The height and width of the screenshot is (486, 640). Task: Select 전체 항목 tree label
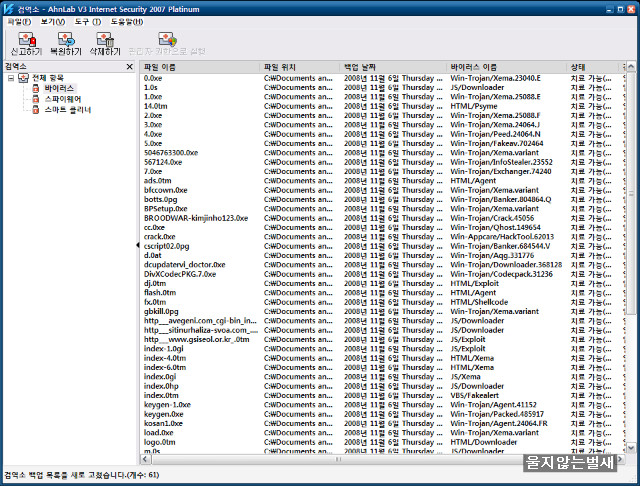[48, 78]
